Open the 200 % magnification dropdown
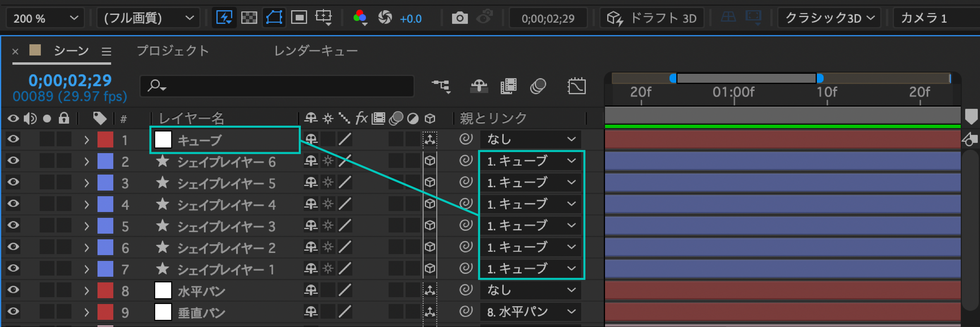This screenshot has height=327, width=980. [45, 18]
